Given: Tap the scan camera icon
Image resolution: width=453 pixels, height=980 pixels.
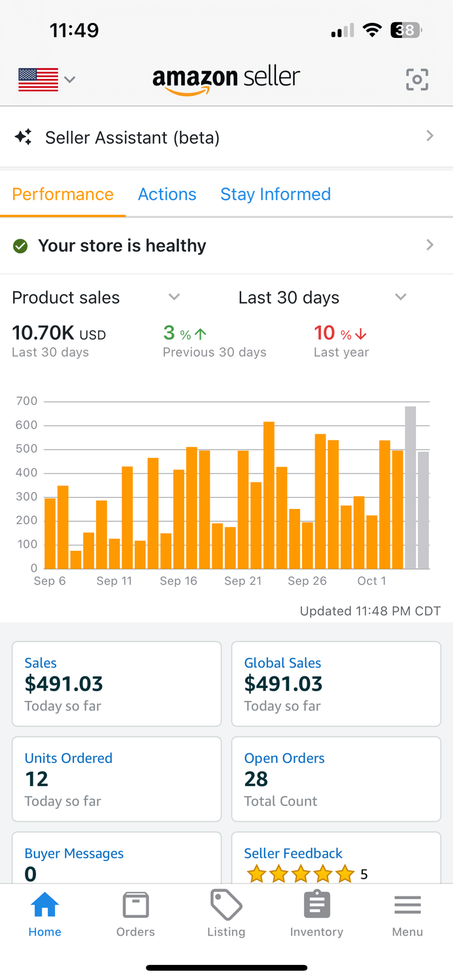Looking at the screenshot, I should pyautogui.click(x=417, y=80).
